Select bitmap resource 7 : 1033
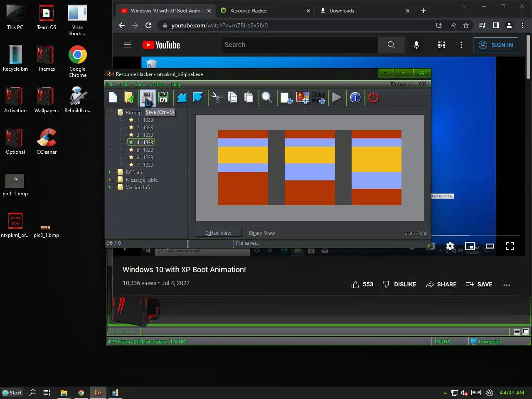Viewport: 532px width, 399px height. pyautogui.click(x=145, y=165)
